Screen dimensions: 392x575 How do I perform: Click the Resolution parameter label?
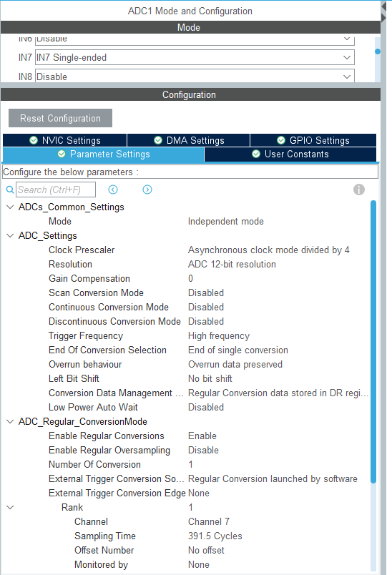70,265
